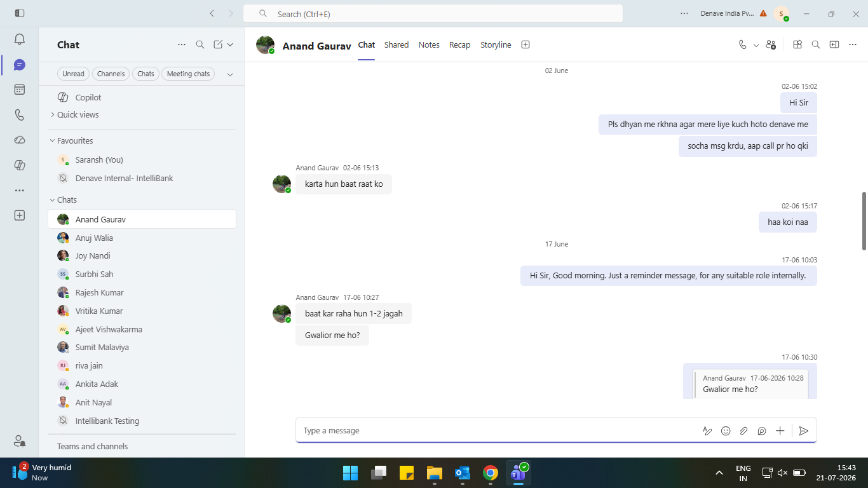
Task: Show more apps ellipsis in left rail
Action: 19,190
